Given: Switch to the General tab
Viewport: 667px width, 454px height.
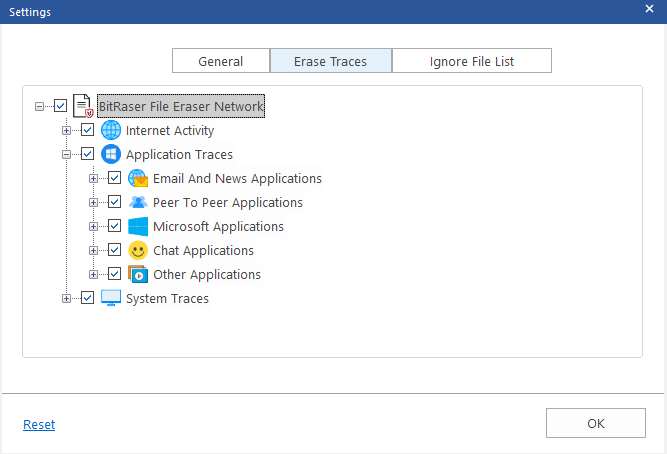Looking at the screenshot, I should 221,61.
